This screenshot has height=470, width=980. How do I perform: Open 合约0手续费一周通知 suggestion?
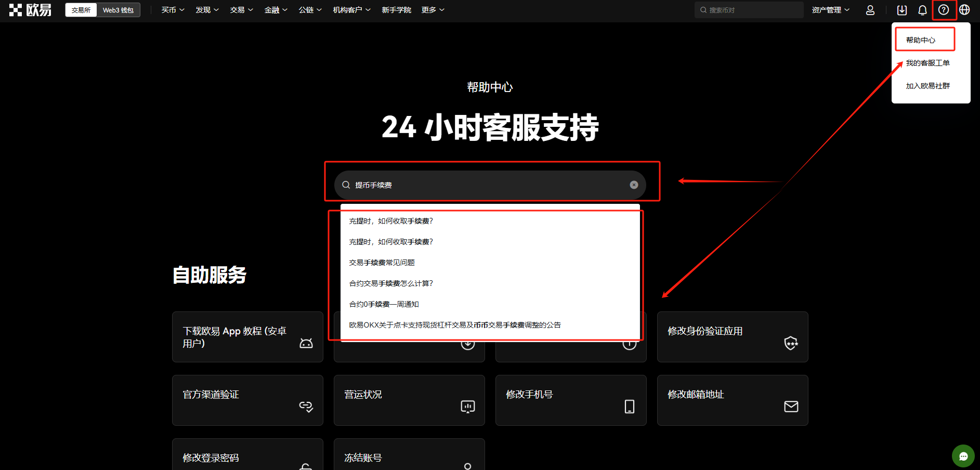click(x=490, y=304)
